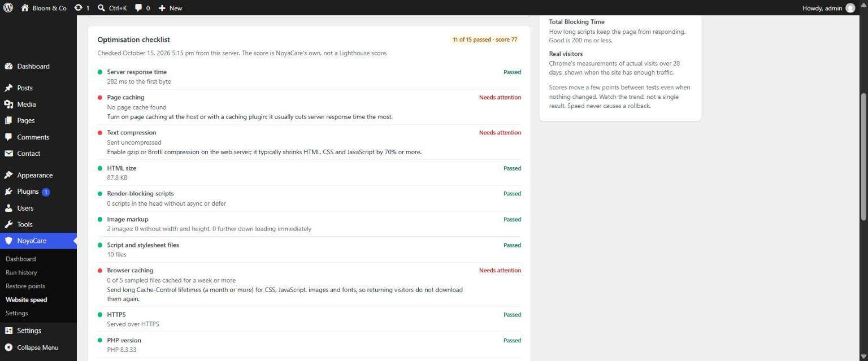Click the plus icon beside New

pos(162,8)
